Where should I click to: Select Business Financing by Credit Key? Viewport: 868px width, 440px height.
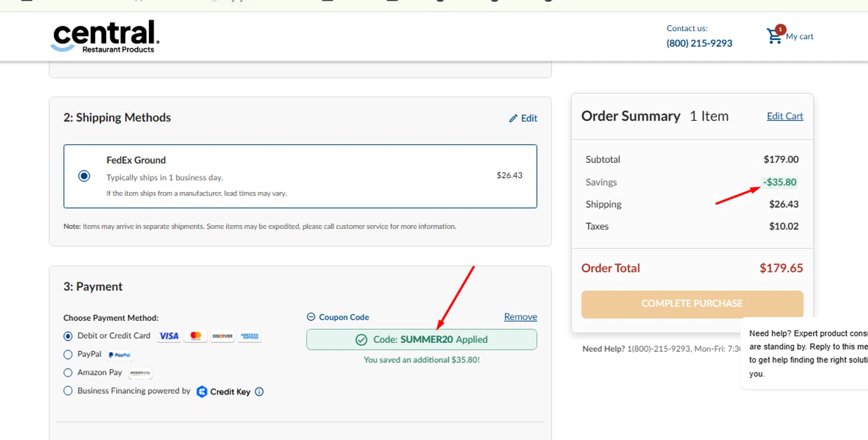[68, 391]
